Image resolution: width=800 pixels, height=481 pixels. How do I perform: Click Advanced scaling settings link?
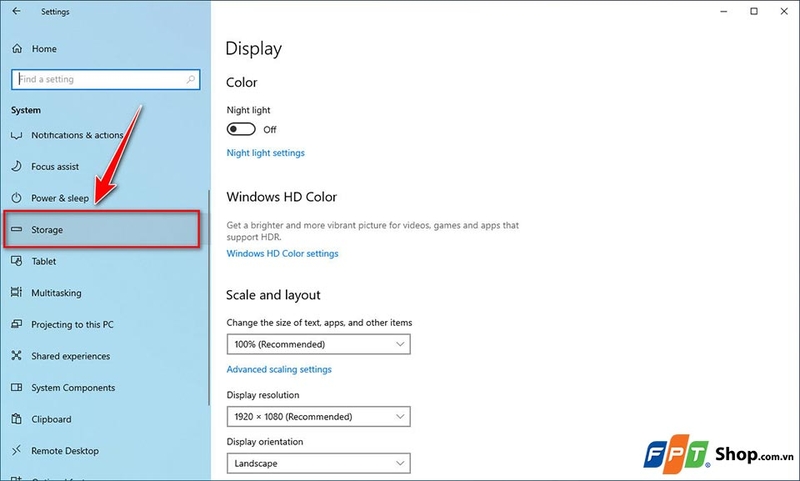279,369
